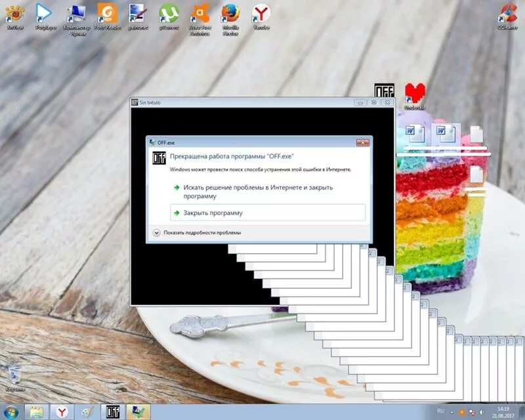Open CCleaner desktop shortcut

click(507, 18)
